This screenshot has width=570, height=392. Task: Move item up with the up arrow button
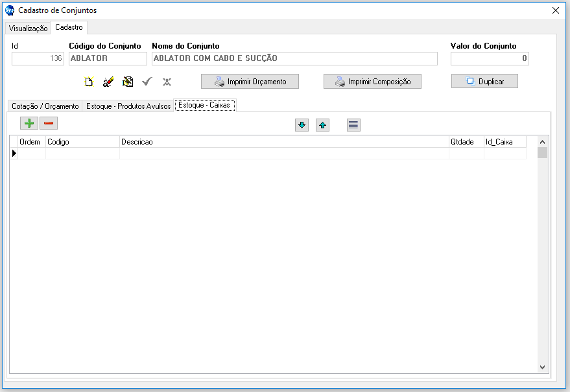[x=323, y=125]
